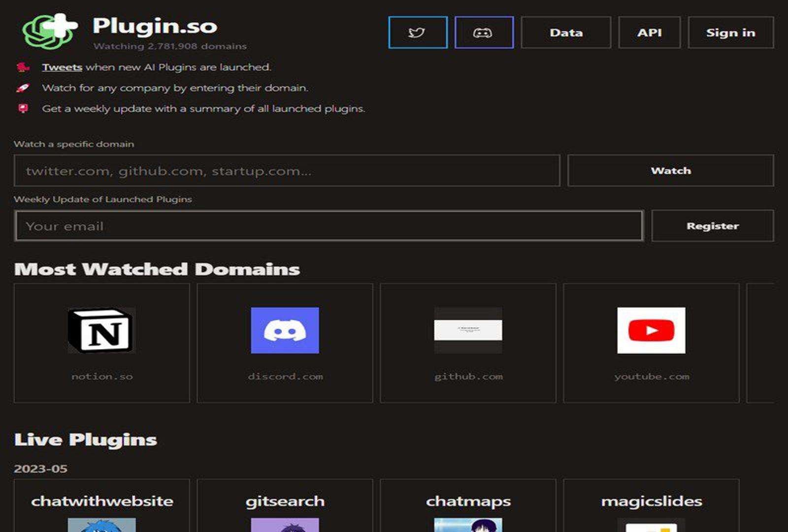Viewport: 788px width, 532px height.
Task: Open the Twitter icon in the header
Action: pyautogui.click(x=417, y=32)
